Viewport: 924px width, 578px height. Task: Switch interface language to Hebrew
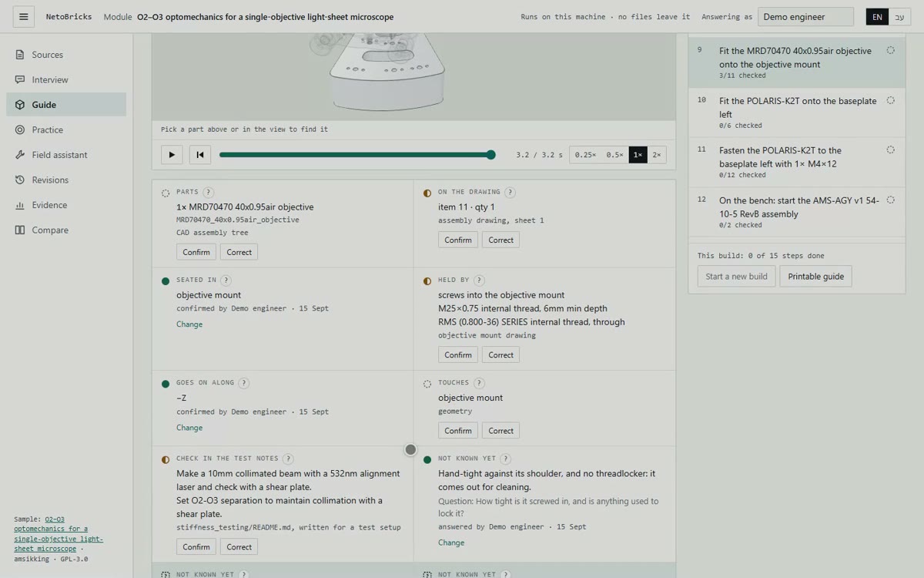tap(899, 17)
